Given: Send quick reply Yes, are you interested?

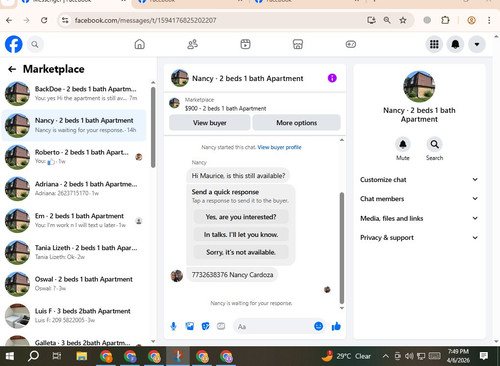Looking at the screenshot, I should coord(241,217).
